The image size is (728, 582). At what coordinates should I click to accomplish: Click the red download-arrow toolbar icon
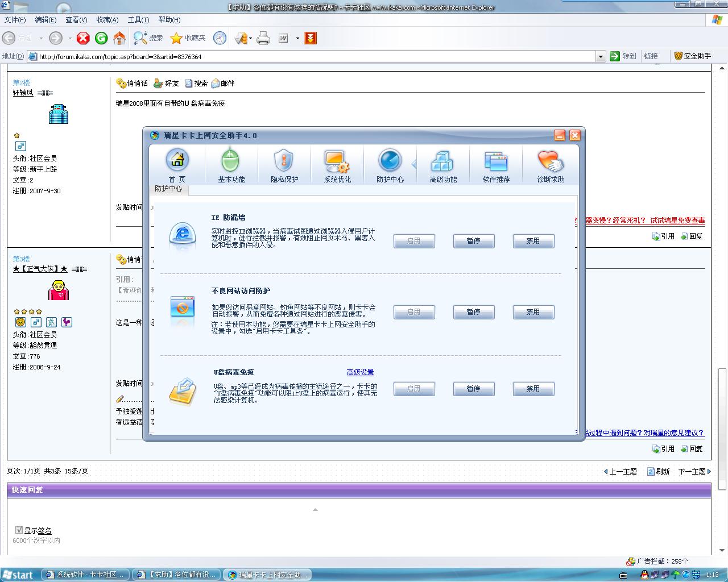311,38
